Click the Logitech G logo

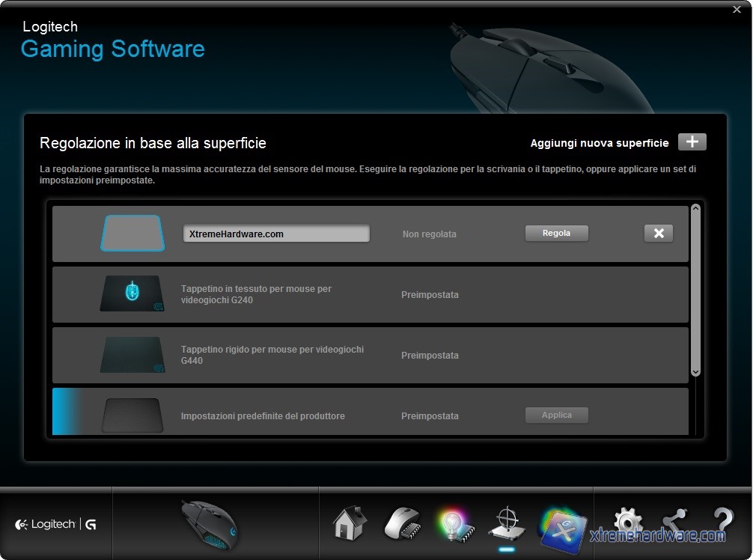(55, 524)
